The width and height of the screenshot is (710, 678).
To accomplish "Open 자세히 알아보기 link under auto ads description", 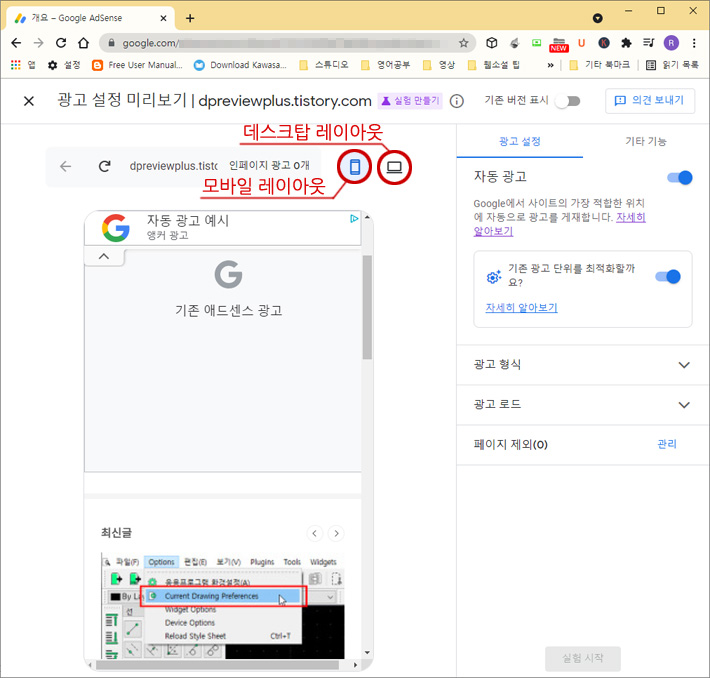I will [x=630, y=217].
